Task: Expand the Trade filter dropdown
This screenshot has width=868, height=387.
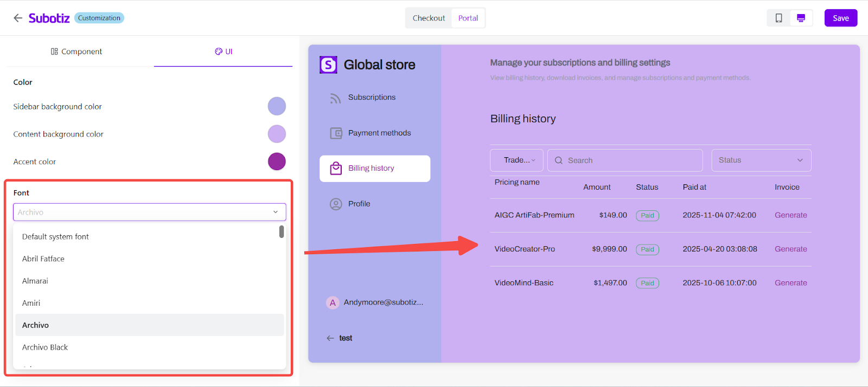Action: point(516,160)
